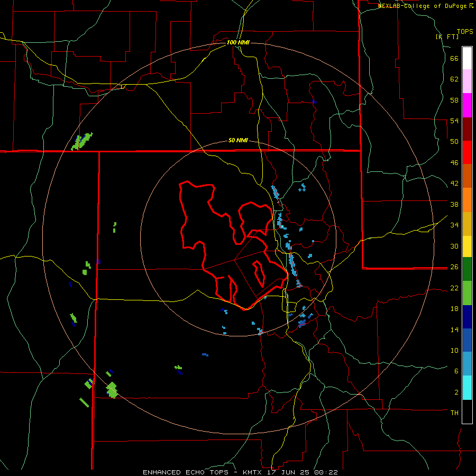Image resolution: width=476 pixels, height=476 pixels.
Task: Click the "26" legend value
Action: click(454, 267)
